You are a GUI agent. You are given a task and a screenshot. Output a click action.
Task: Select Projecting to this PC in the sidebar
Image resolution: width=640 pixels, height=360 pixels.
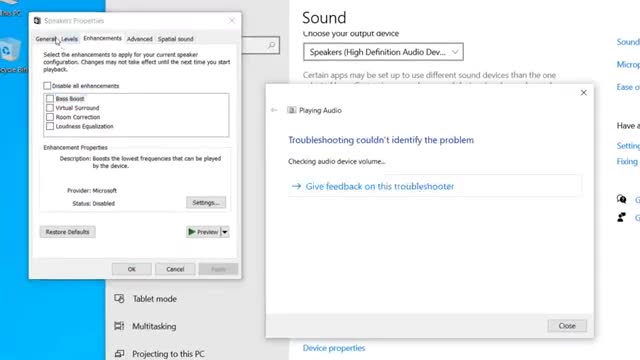168,354
